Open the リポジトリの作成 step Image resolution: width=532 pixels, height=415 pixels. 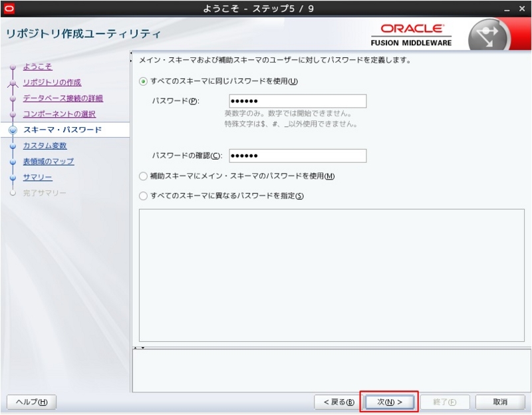coord(53,82)
